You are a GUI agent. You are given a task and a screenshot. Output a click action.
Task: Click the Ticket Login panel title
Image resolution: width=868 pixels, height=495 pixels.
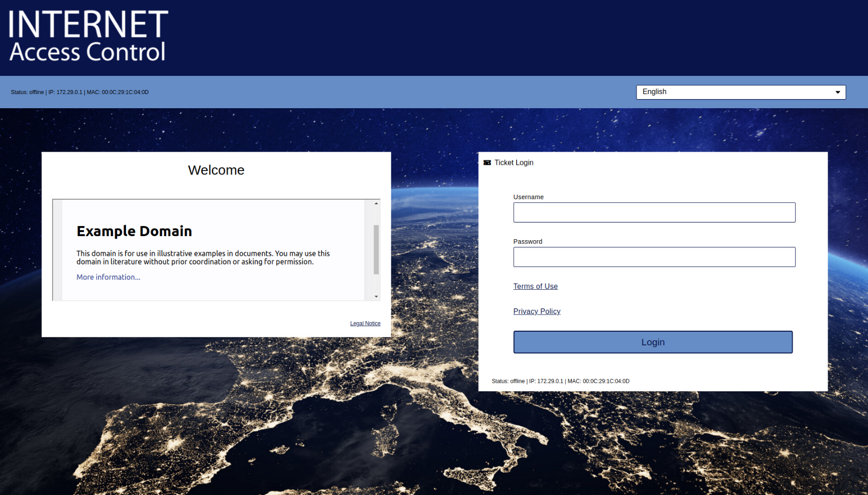(x=514, y=163)
